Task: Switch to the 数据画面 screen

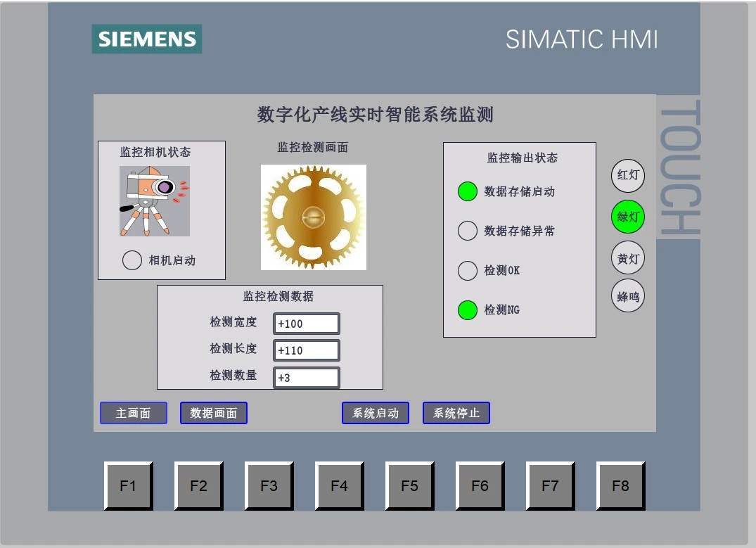Action: tap(214, 413)
